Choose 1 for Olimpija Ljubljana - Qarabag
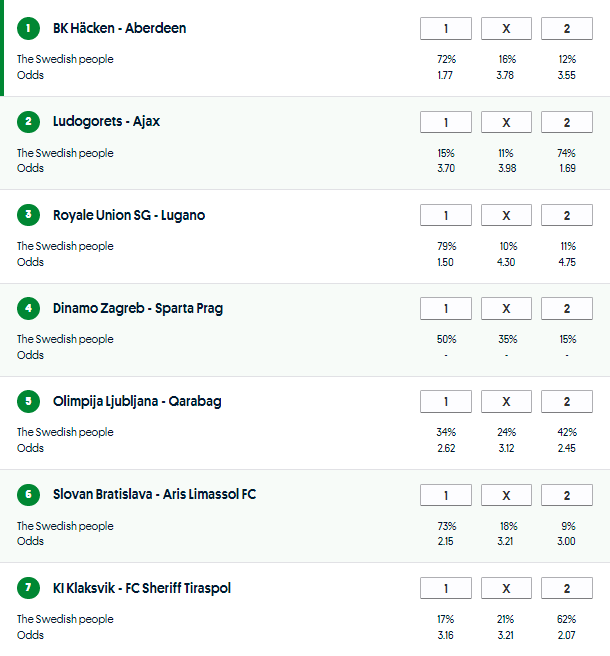The image size is (610, 656). pyautogui.click(x=446, y=401)
